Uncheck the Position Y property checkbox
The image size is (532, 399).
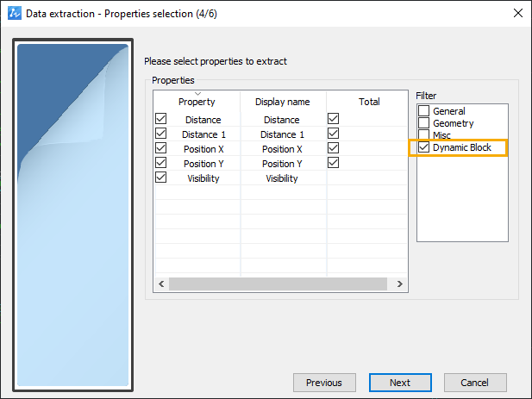pyautogui.click(x=161, y=162)
